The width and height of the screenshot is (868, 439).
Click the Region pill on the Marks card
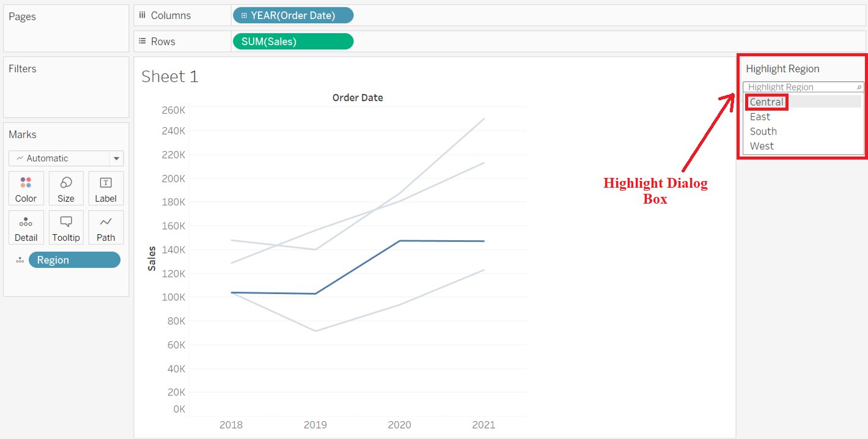[x=73, y=259]
